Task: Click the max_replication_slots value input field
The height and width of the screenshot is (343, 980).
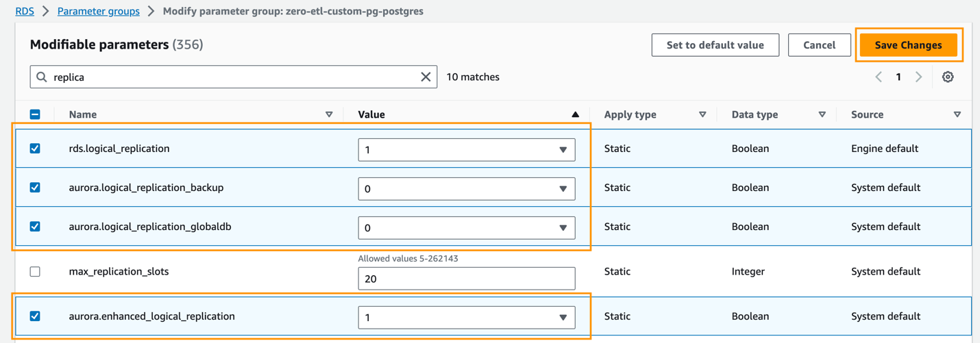Action: (466, 279)
